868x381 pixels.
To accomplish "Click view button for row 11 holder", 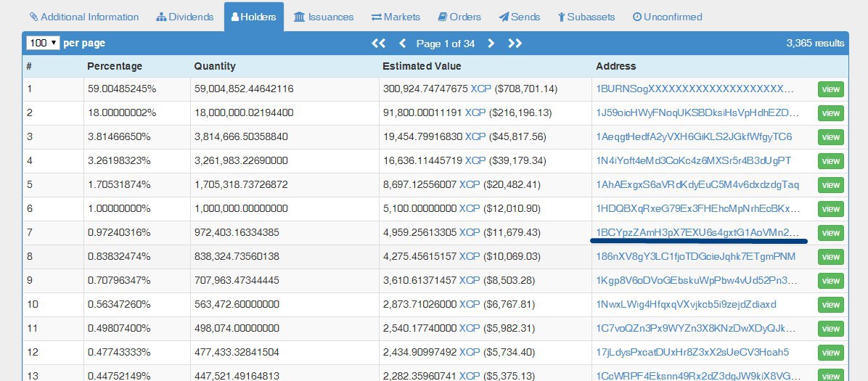I will tap(830, 329).
